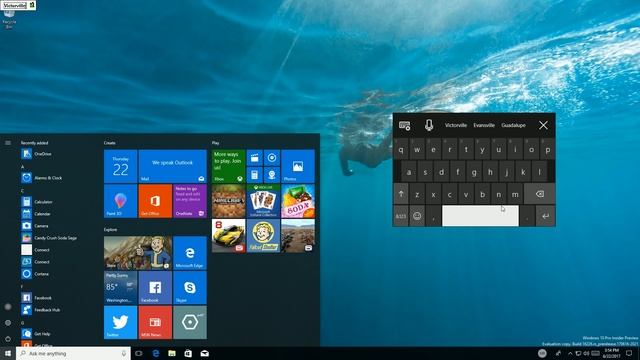Switch to the &123 symbols layout
Image resolution: width=640 pixels, height=360 pixels.
[x=401, y=216]
